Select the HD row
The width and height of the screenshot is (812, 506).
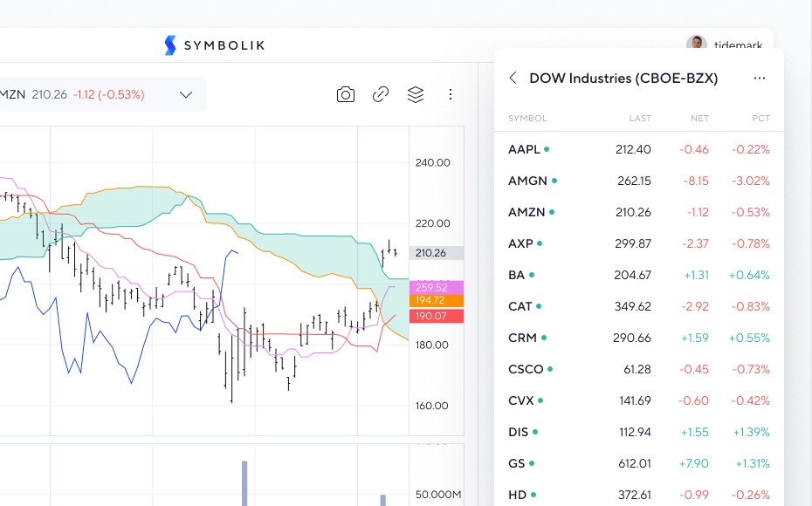[639, 495]
